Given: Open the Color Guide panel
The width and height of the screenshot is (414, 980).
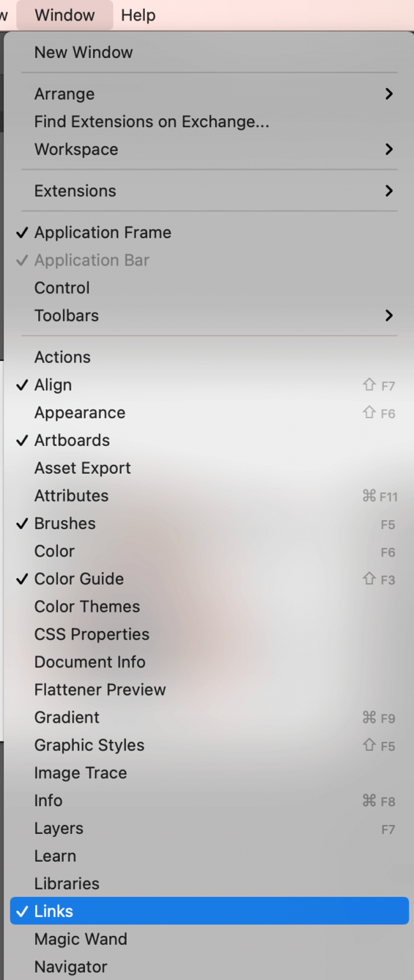Looking at the screenshot, I should [x=78, y=579].
